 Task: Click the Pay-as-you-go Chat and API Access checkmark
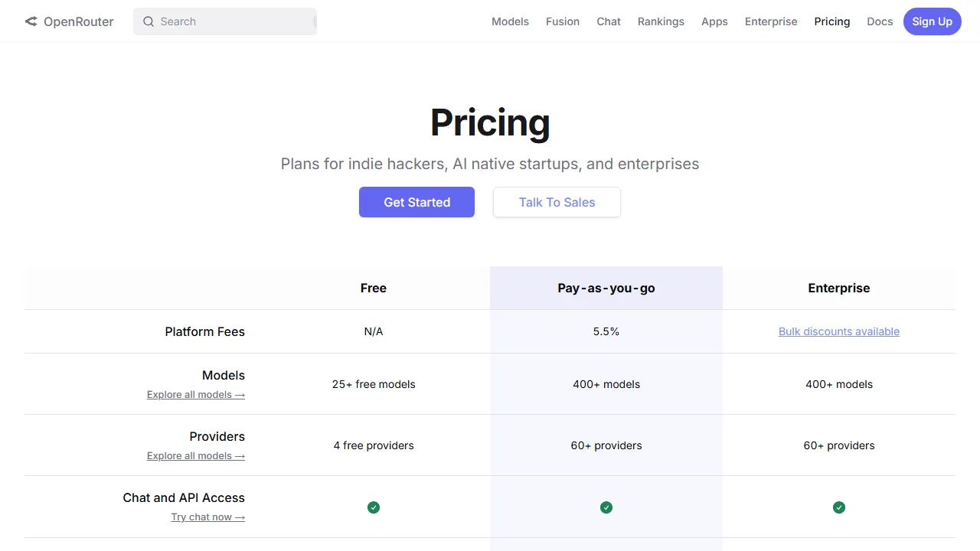pos(606,507)
